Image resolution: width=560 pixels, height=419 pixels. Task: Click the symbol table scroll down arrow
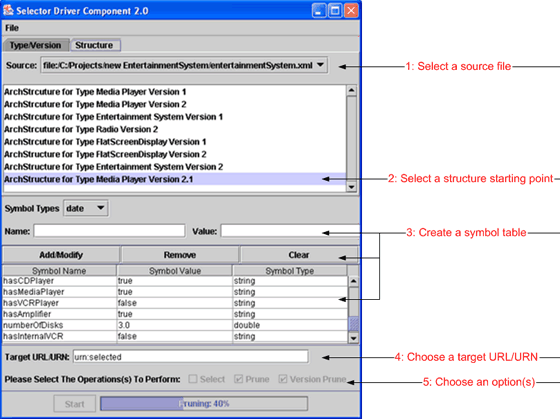pos(353,338)
